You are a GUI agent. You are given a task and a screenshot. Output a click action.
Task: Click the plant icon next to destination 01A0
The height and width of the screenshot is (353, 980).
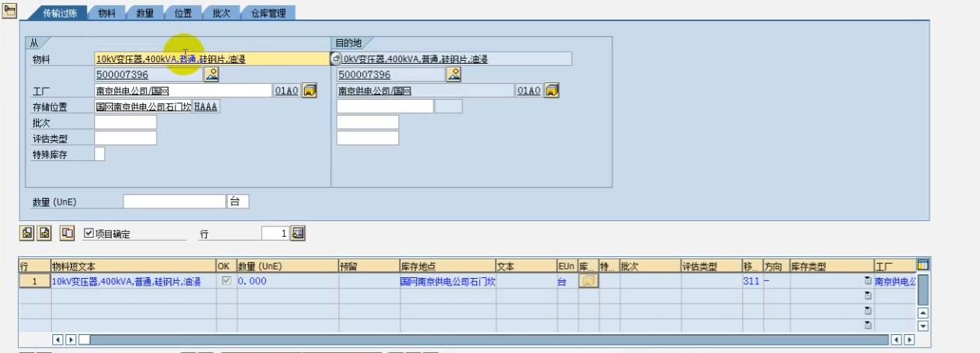(x=552, y=91)
